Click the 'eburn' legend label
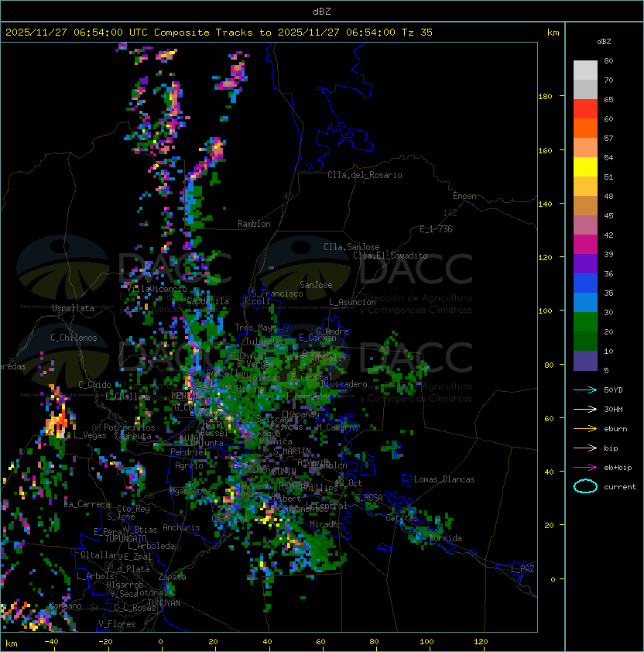The height and width of the screenshot is (652, 644). (x=615, y=429)
